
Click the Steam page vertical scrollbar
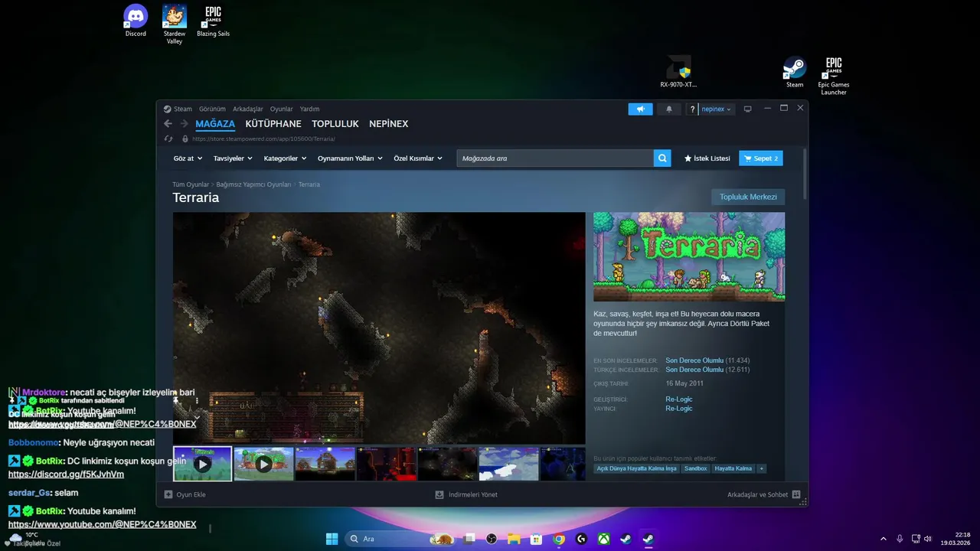805,174
